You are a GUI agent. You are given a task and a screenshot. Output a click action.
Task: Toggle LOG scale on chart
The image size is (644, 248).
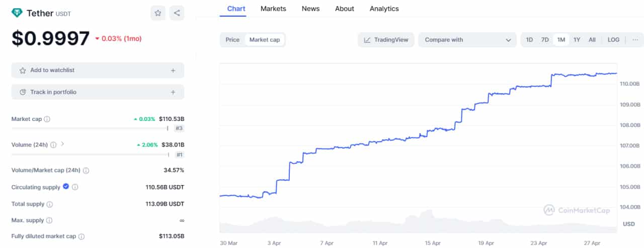point(613,40)
